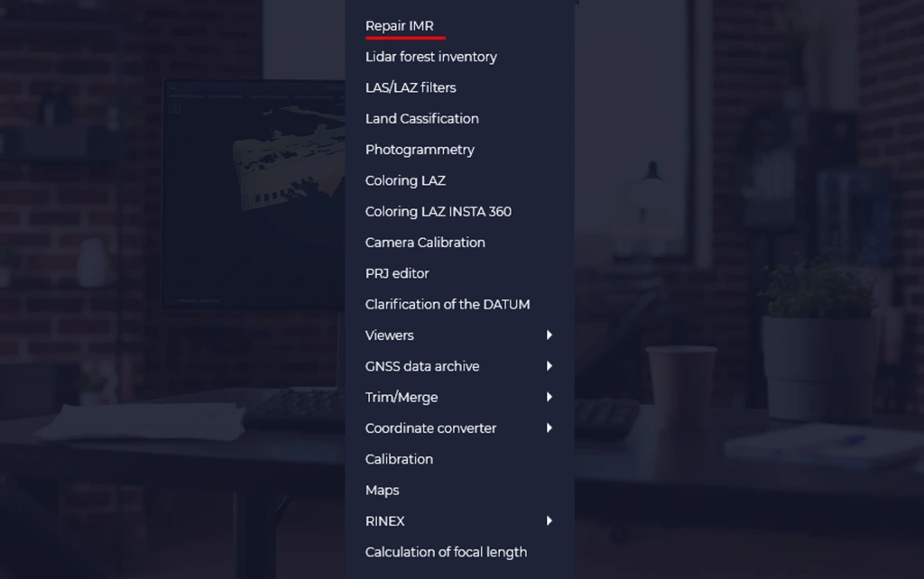The width and height of the screenshot is (924, 579).
Task: Open Maps from the menu
Action: (x=382, y=490)
